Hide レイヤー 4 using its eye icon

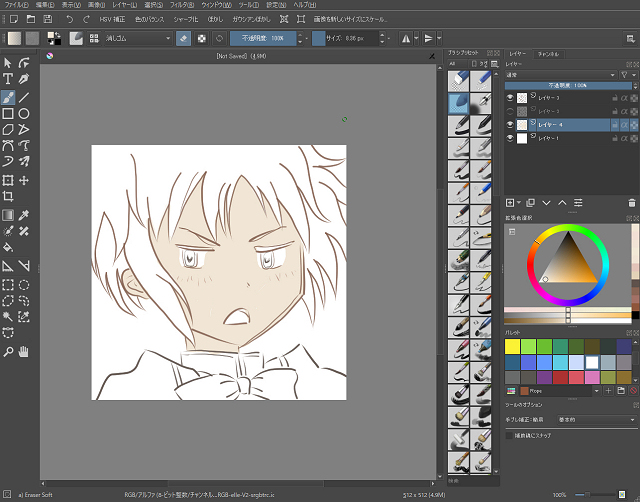click(509, 124)
